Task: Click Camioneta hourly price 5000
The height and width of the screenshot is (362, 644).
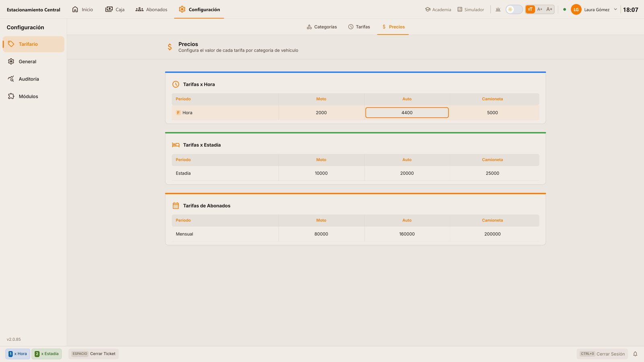Action: (493, 113)
